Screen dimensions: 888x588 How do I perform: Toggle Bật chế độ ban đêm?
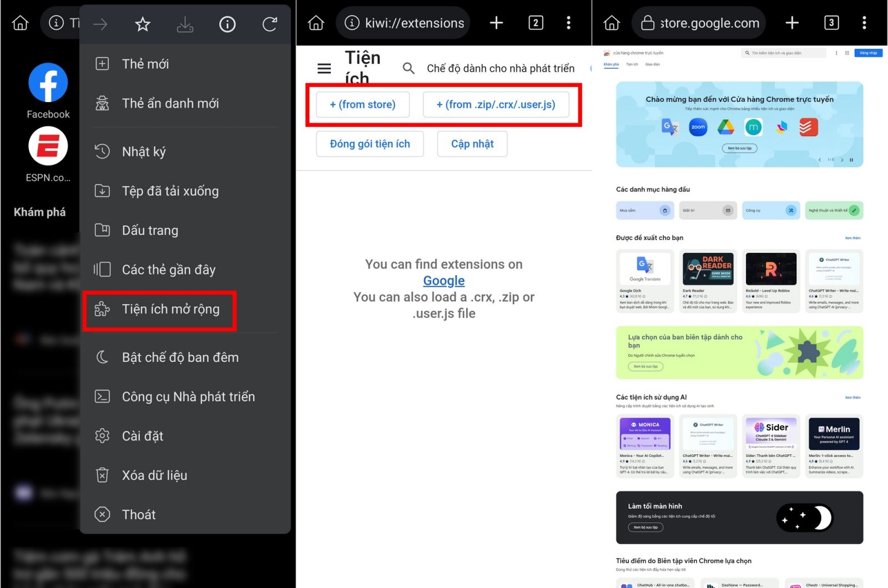(x=186, y=357)
